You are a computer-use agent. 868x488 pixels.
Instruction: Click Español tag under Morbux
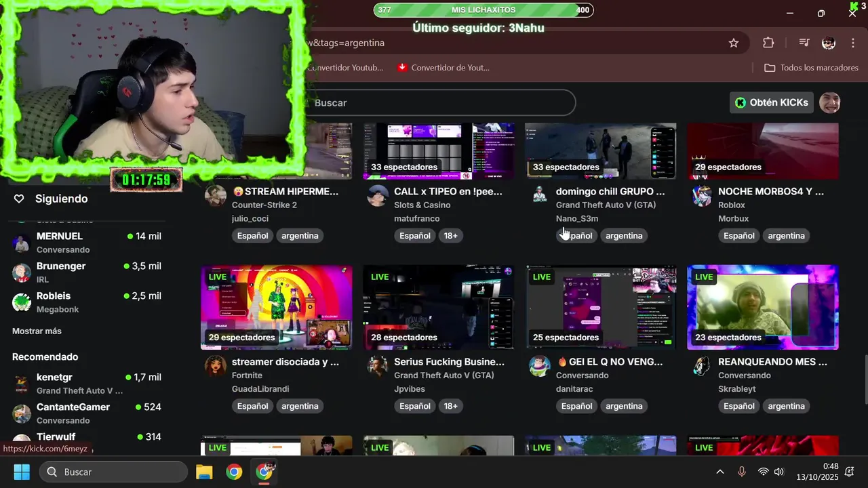coord(739,236)
